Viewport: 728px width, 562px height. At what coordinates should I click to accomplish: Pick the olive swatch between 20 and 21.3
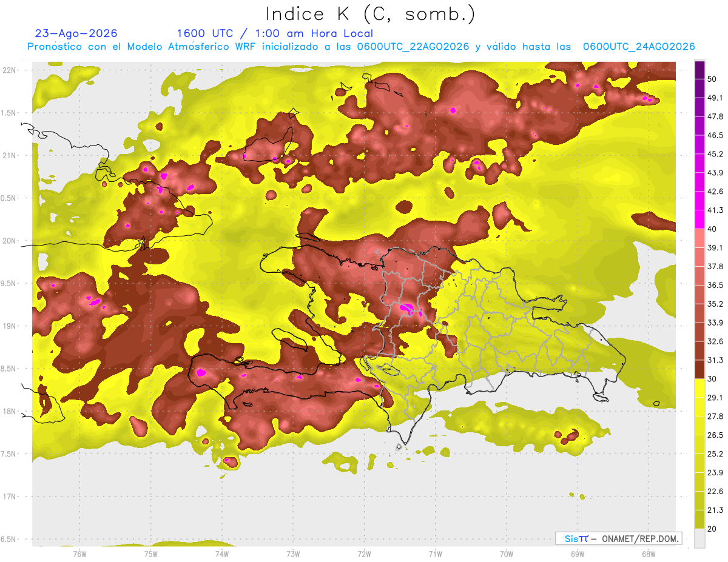699,520
